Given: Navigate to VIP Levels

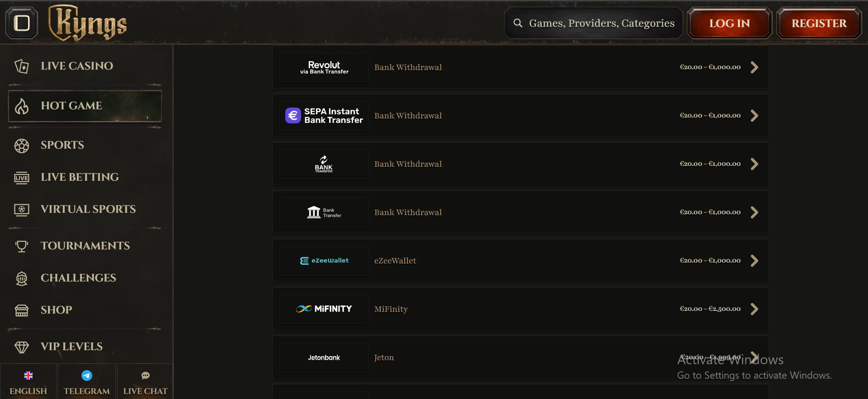Looking at the screenshot, I should pyautogui.click(x=85, y=347).
